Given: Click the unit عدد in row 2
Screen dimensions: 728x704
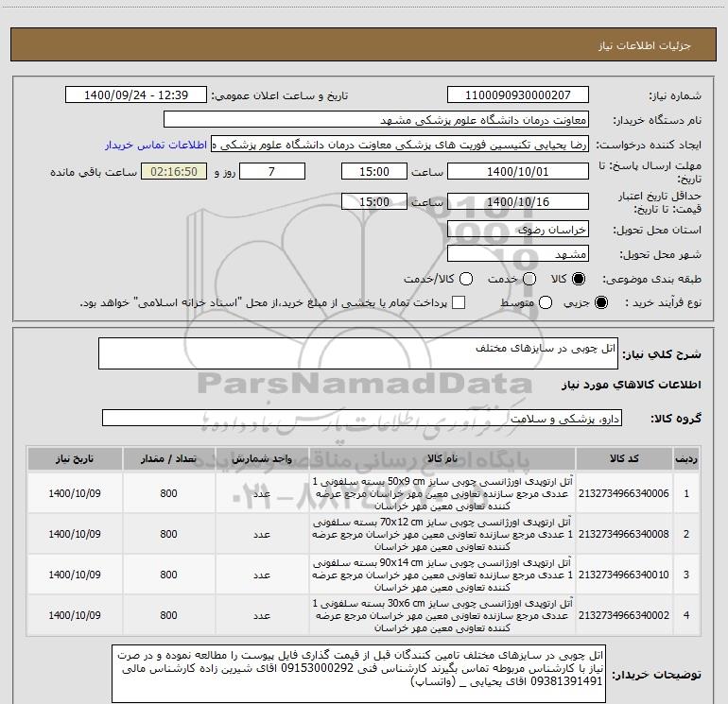Looking at the screenshot, I should click(x=262, y=535).
